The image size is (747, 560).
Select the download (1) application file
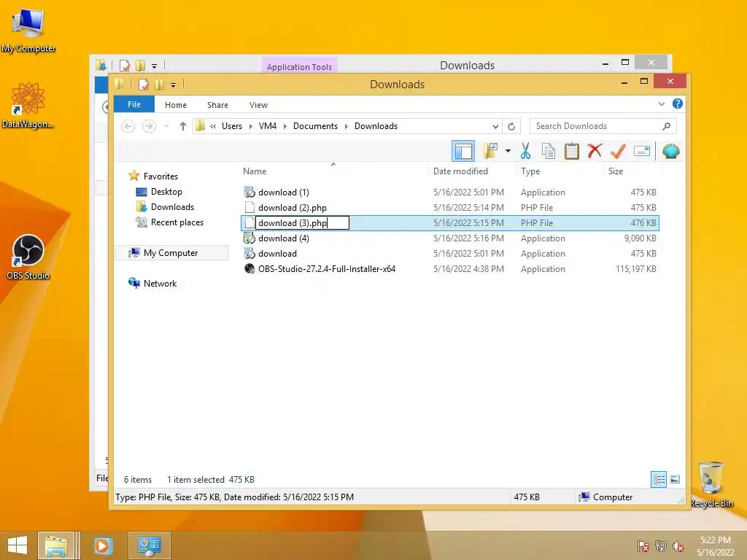pyautogui.click(x=284, y=192)
